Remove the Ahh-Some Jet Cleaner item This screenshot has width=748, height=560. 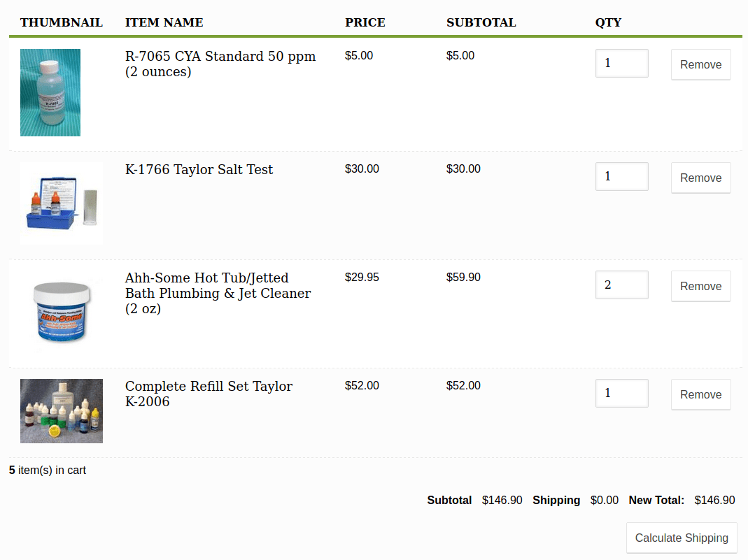tap(701, 286)
